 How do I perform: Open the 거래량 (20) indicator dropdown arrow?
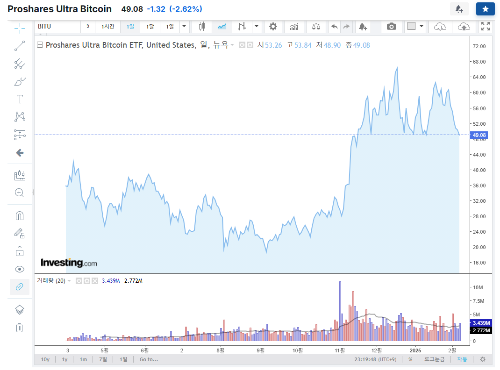pos(69,281)
